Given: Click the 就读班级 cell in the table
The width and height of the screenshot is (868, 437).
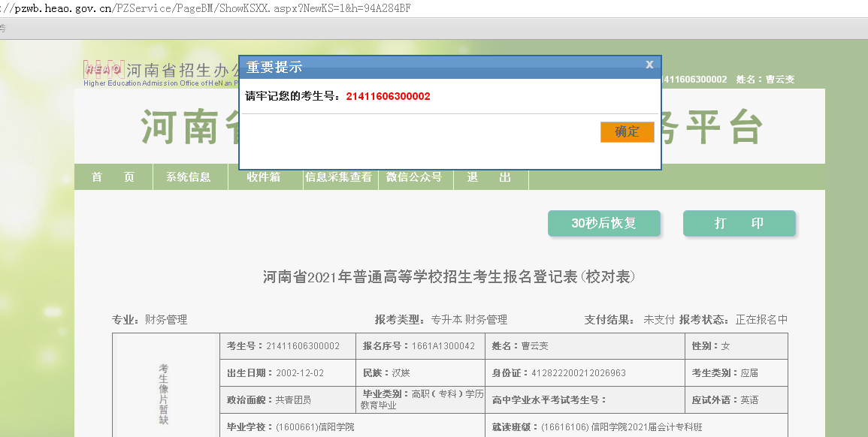Looking at the screenshot, I should point(636,426).
